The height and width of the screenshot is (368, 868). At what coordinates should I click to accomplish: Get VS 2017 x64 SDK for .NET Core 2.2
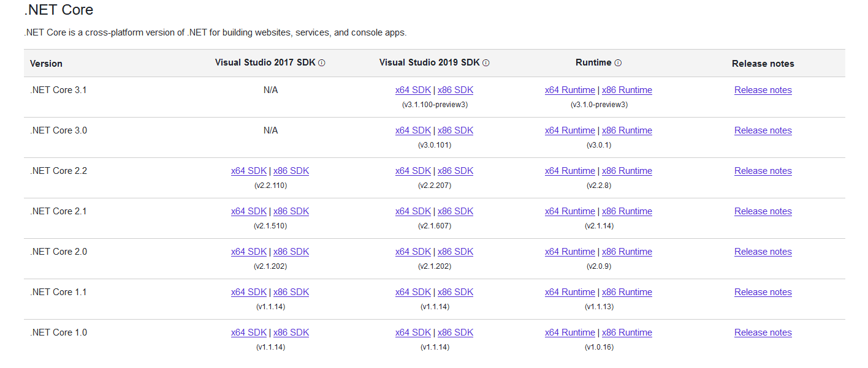click(249, 171)
